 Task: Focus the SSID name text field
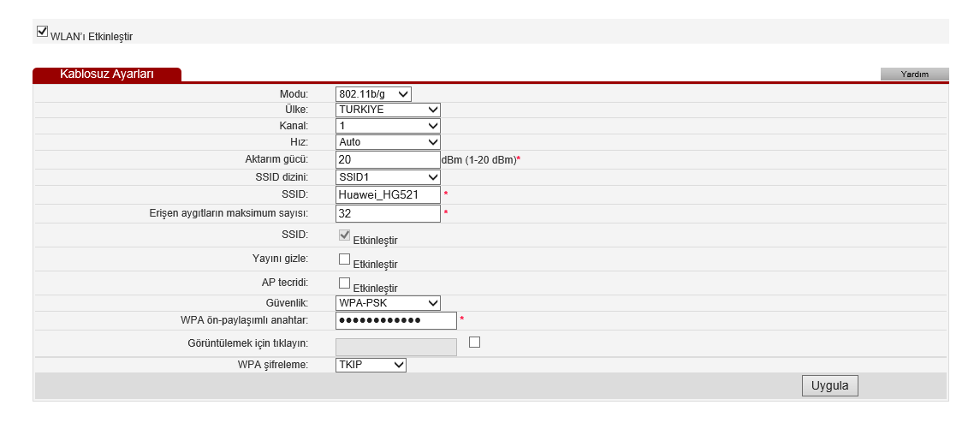point(387,195)
